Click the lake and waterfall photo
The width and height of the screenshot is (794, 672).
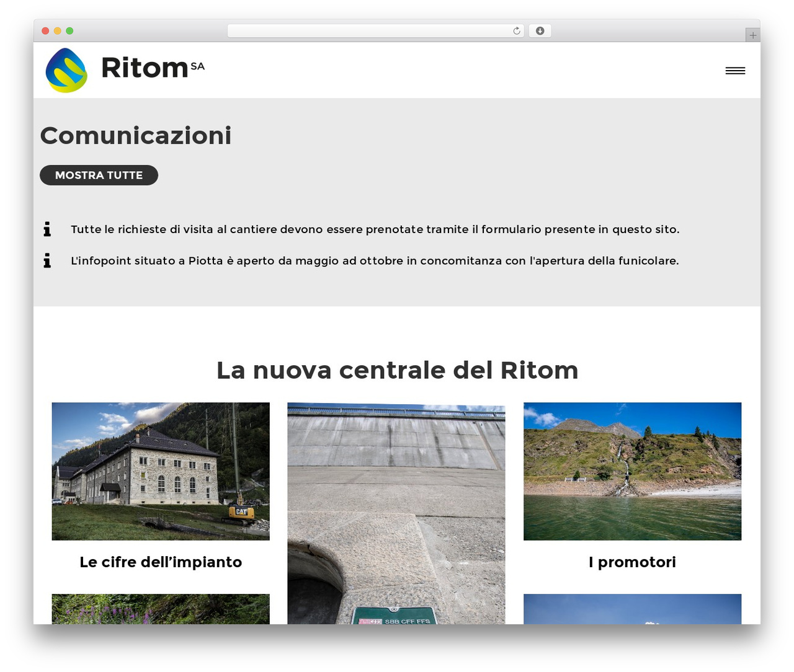click(x=632, y=471)
